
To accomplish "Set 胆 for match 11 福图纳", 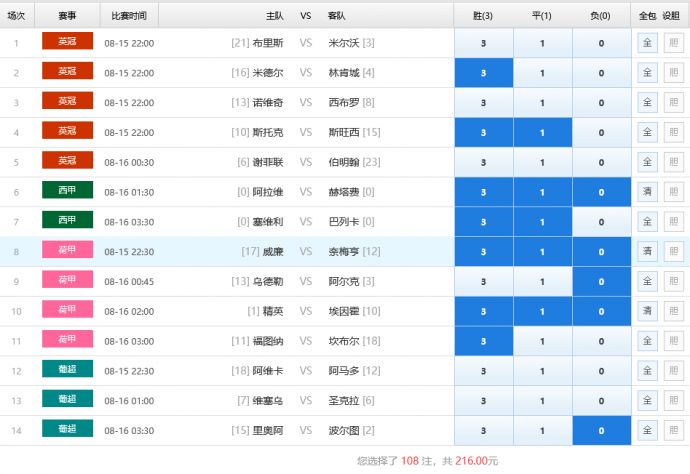I will (x=674, y=341).
